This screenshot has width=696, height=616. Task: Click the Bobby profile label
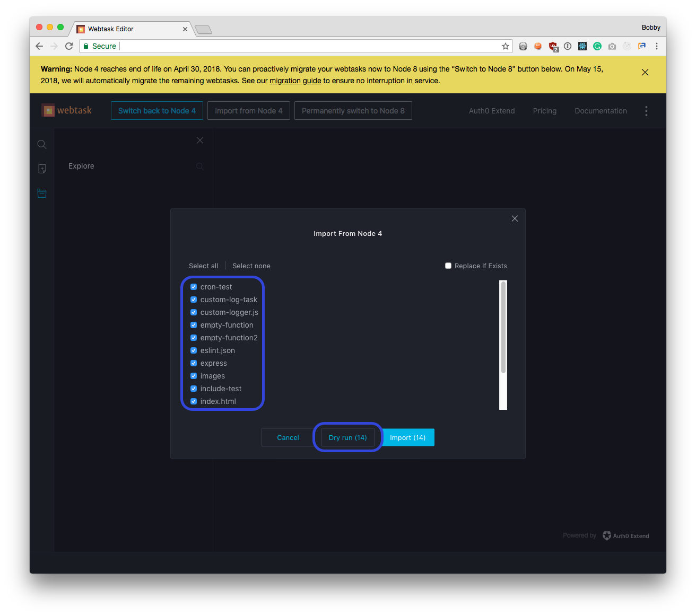(x=651, y=27)
